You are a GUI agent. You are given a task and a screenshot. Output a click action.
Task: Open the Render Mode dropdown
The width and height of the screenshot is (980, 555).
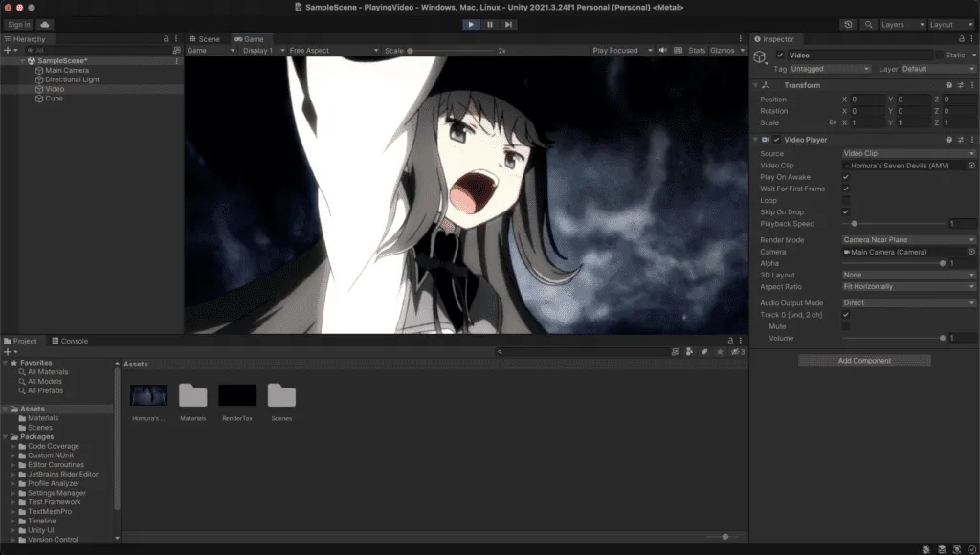(908, 240)
